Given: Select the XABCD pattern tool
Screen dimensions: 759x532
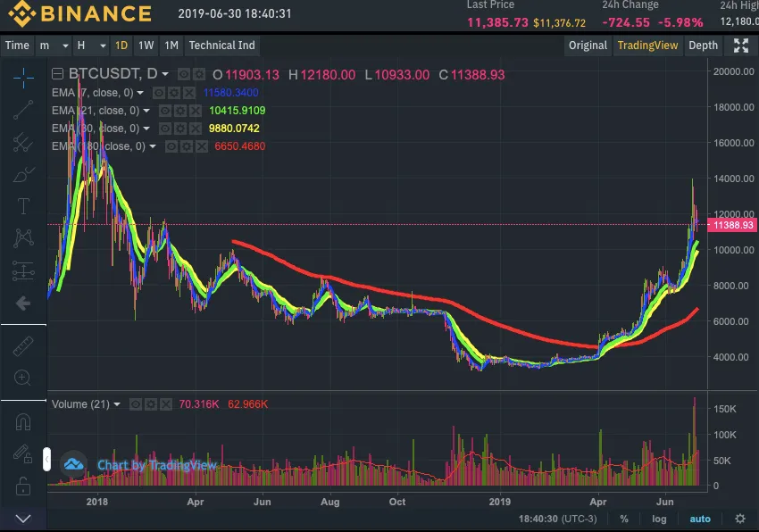Looking at the screenshot, I should (x=23, y=238).
